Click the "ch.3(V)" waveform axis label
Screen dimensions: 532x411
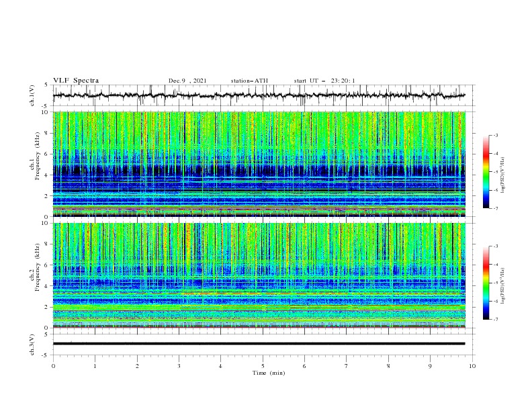(x=32, y=345)
